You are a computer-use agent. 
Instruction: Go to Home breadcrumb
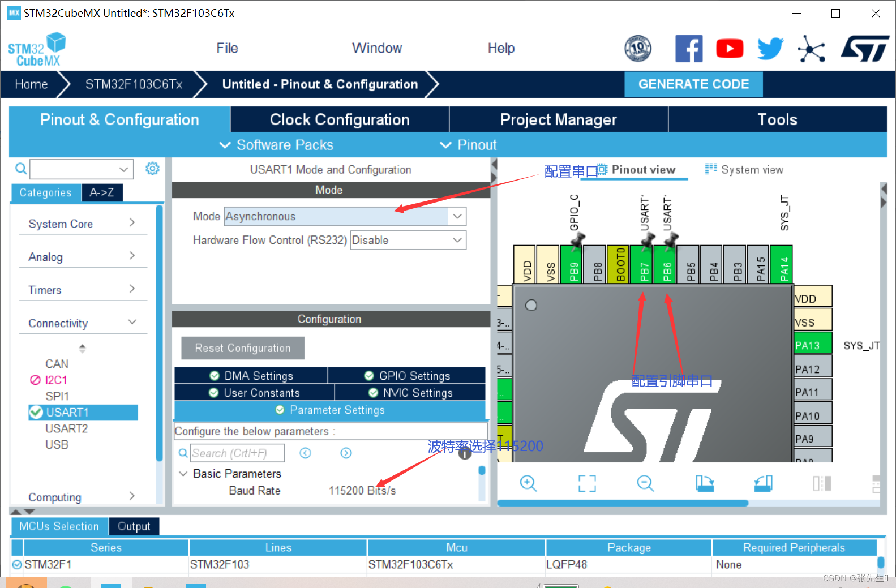coord(31,84)
